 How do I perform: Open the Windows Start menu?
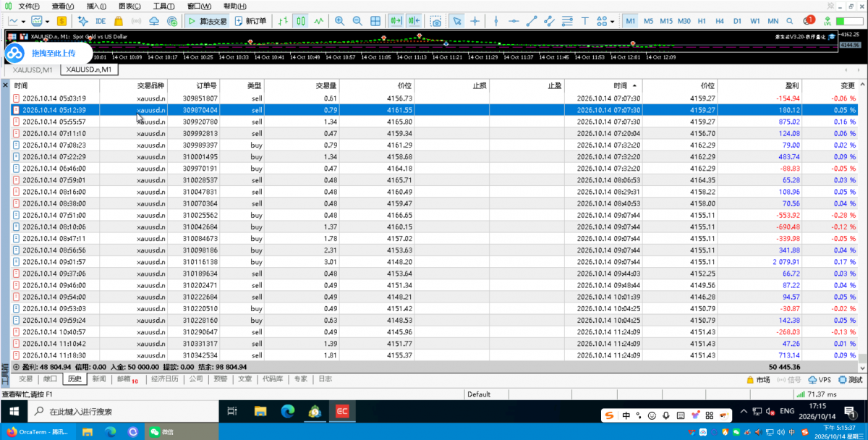tap(14, 412)
